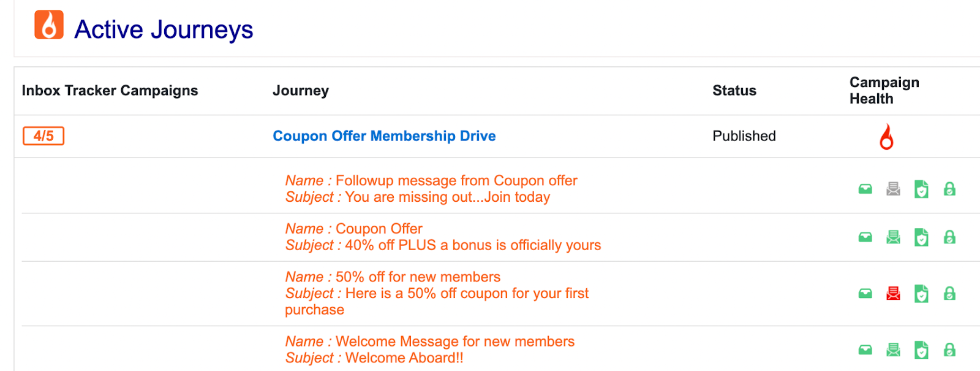Click the green envelope icon in the Coupon Offer row

pyautogui.click(x=893, y=237)
